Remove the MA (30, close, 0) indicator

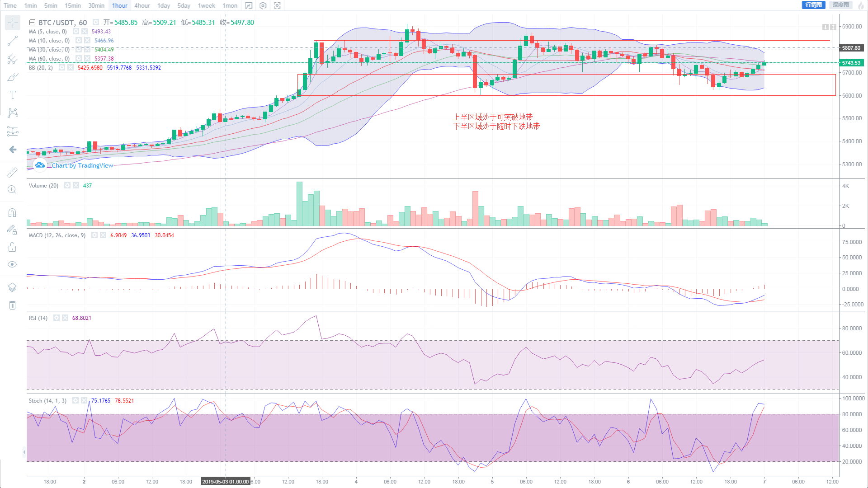(x=87, y=50)
